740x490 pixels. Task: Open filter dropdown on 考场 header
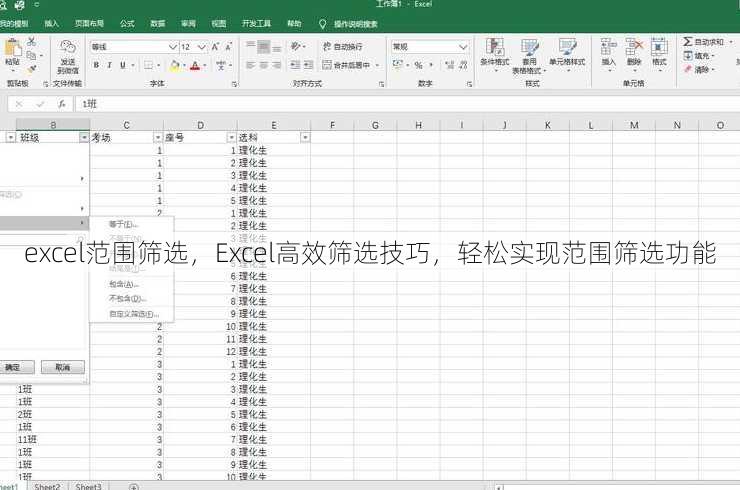coord(158,137)
